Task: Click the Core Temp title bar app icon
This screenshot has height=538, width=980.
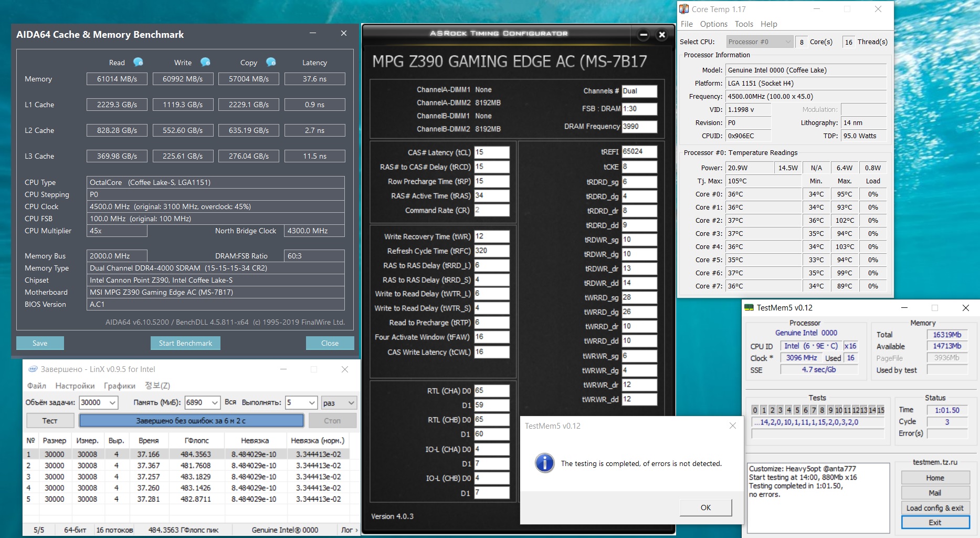Action: [684, 9]
